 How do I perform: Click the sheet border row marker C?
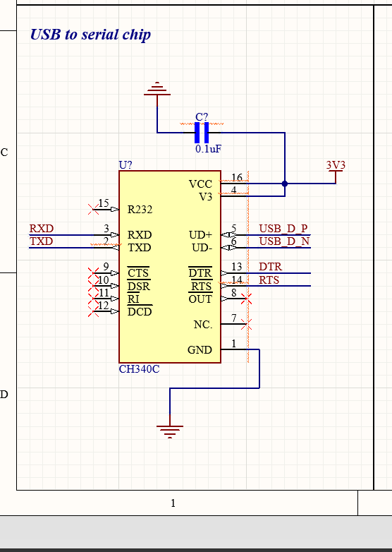[4, 152]
